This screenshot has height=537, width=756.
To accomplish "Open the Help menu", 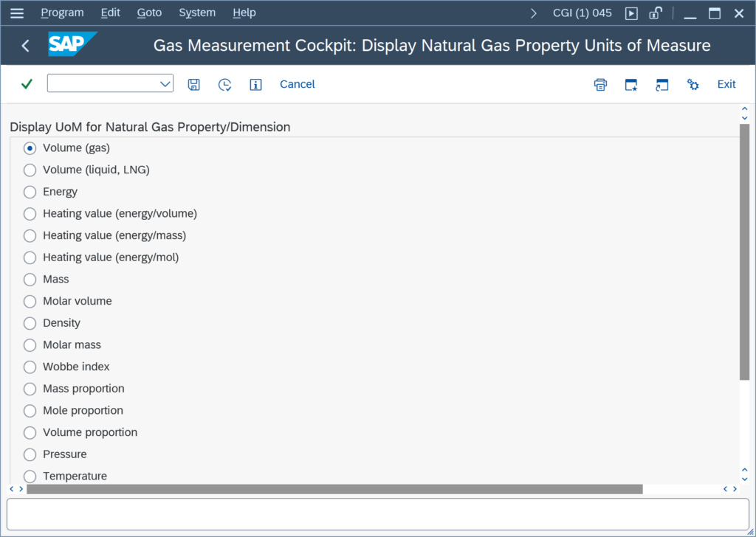I will coord(244,13).
